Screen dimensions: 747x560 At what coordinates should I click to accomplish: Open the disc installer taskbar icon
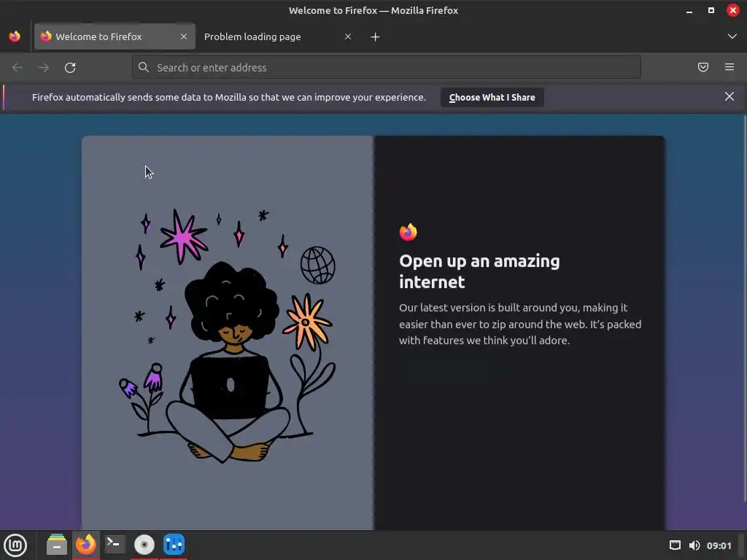click(x=144, y=545)
